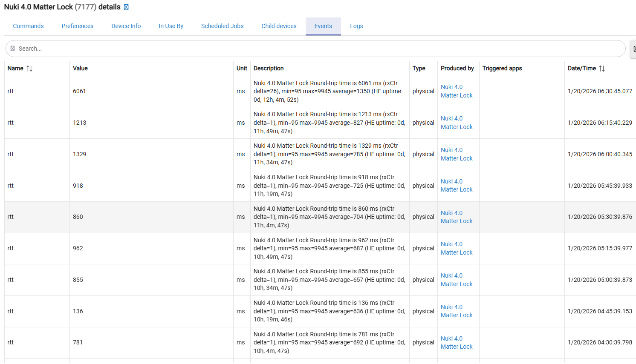Click the Value column header

80,68
